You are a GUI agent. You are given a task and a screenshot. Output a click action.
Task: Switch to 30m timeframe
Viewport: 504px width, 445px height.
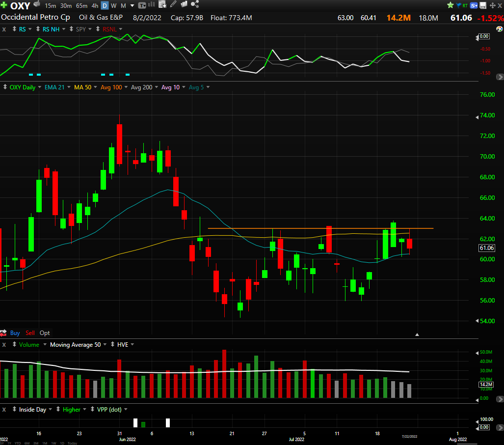click(x=66, y=6)
